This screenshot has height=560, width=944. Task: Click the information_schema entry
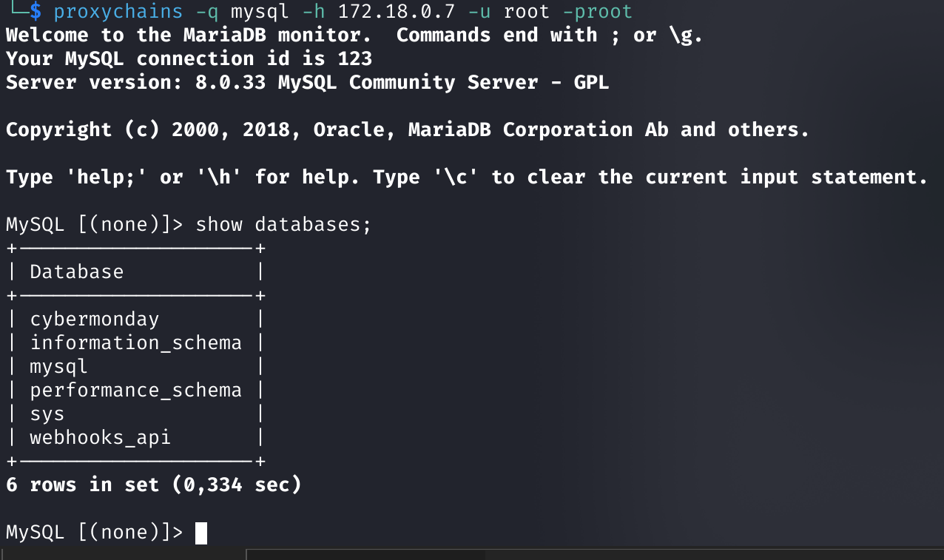click(x=135, y=343)
